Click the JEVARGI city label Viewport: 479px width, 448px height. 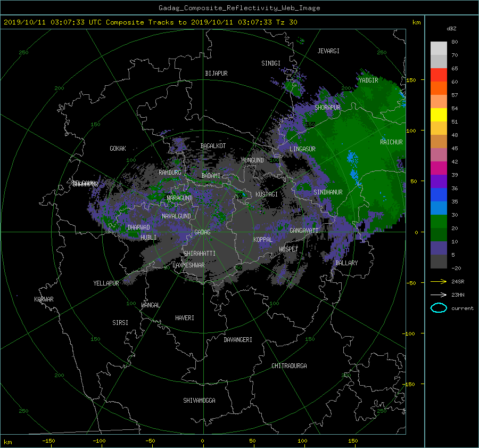[328, 51]
